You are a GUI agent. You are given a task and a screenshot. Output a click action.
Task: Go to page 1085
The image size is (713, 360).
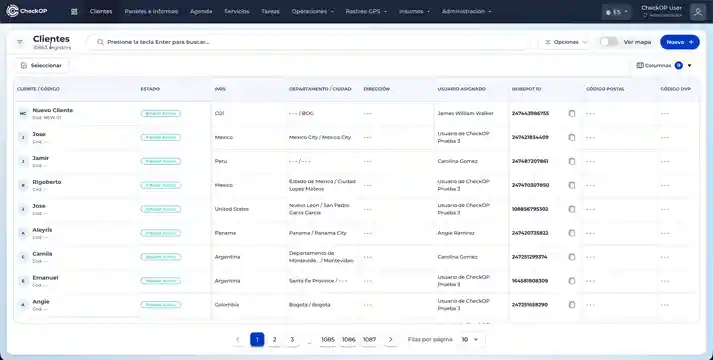coord(328,340)
